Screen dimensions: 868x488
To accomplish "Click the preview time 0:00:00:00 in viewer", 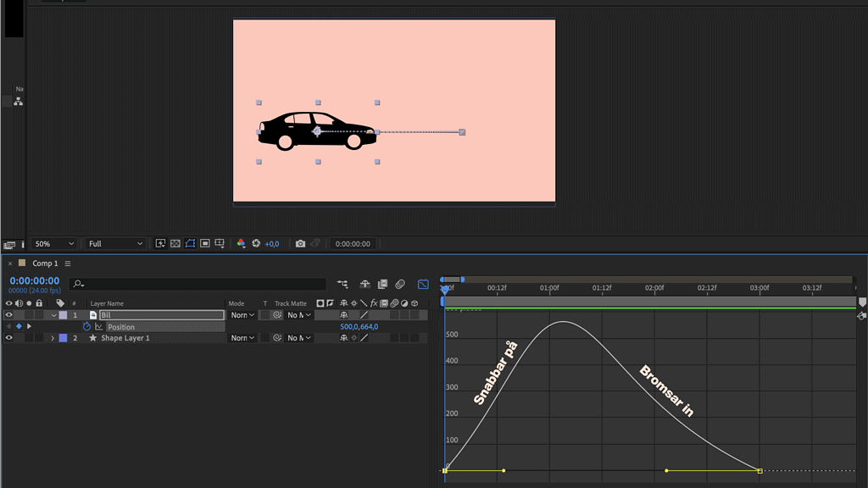I will (x=353, y=244).
